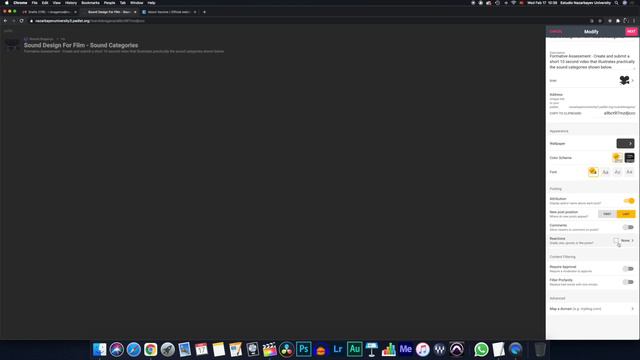Image resolution: width=640 pixels, height=360 pixels.
Task: Open the Wallpaper chooser
Action: tap(625, 143)
